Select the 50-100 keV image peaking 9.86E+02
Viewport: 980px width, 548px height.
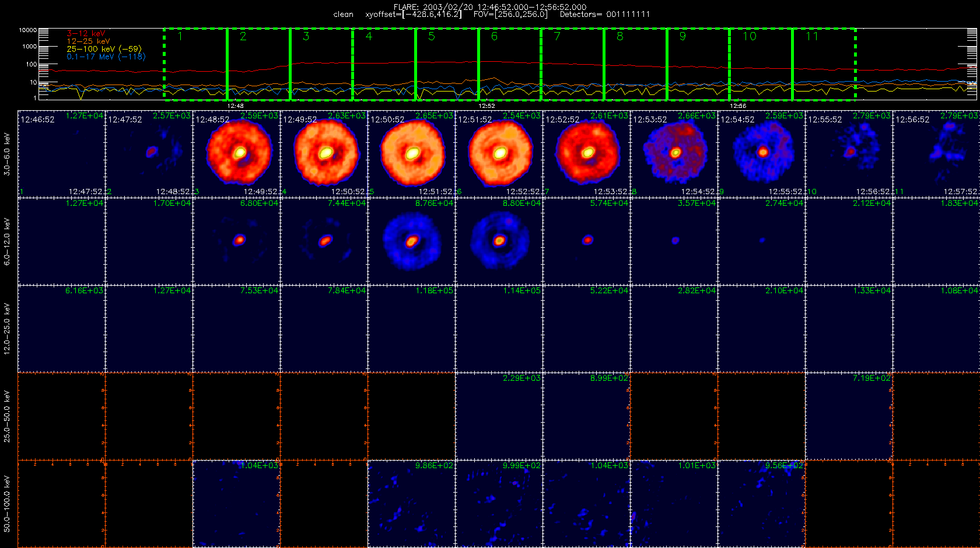pyautogui.click(x=412, y=504)
